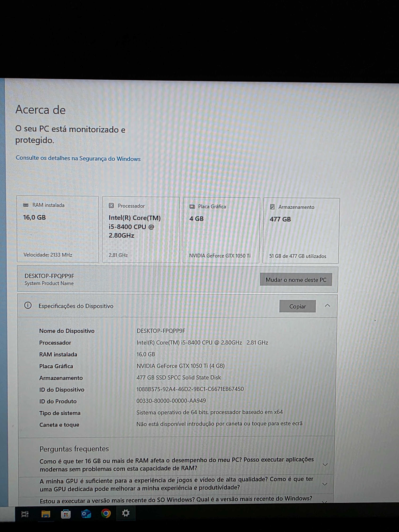Launch Microsoft Store from the taskbar
This screenshot has height=532, width=399.
[66, 514]
